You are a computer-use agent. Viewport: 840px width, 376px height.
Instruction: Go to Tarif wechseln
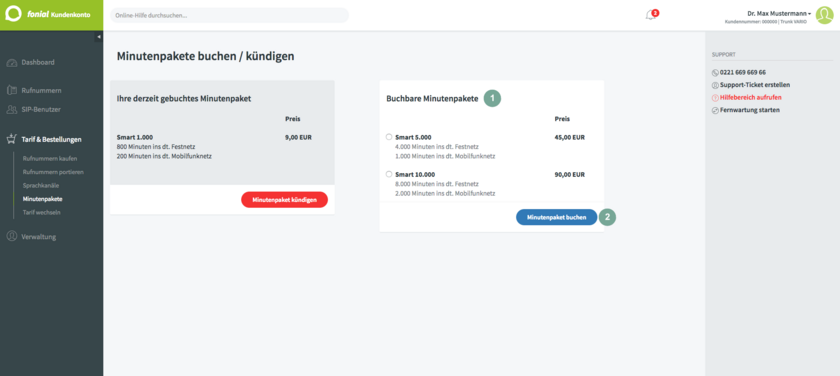point(41,212)
